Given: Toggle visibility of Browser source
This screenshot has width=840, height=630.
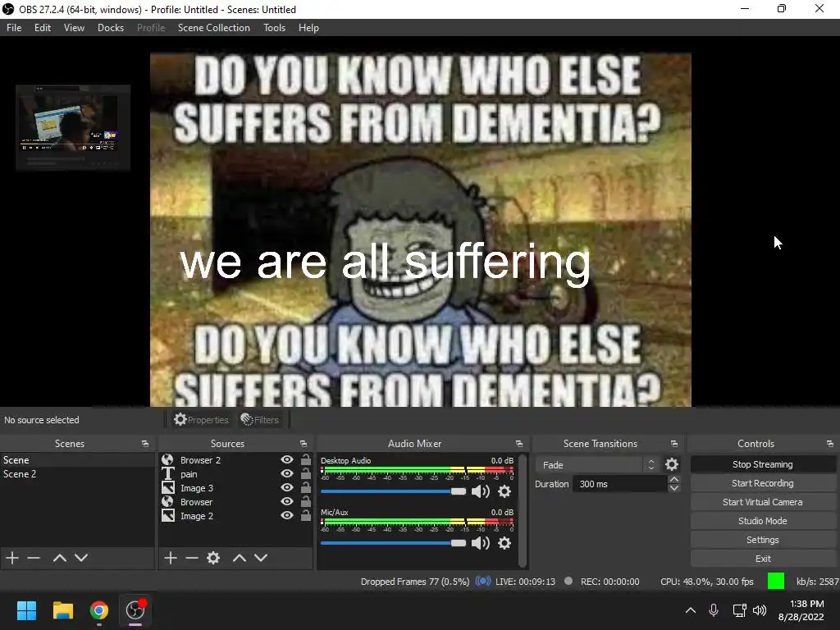Looking at the screenshot, I should (287, 501).
